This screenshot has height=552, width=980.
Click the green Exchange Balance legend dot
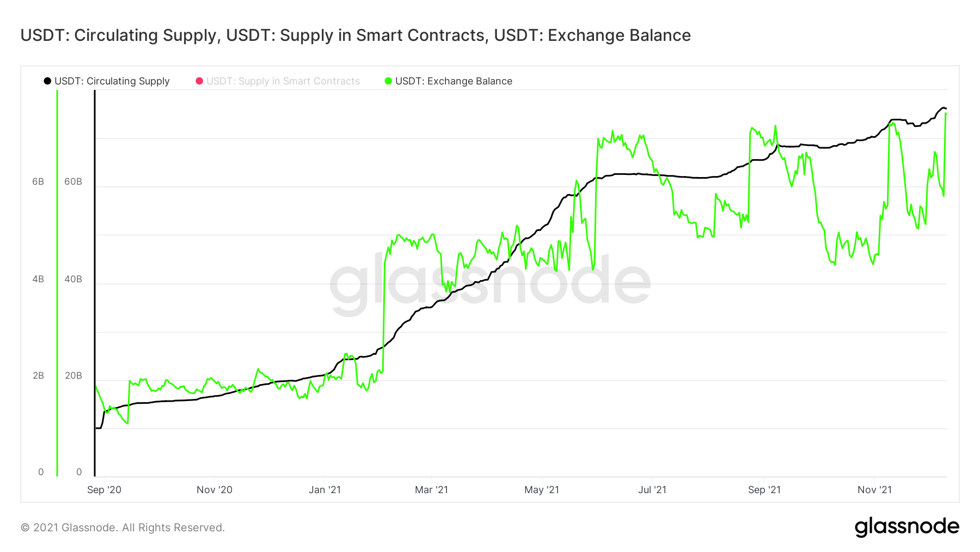(388, 81)
